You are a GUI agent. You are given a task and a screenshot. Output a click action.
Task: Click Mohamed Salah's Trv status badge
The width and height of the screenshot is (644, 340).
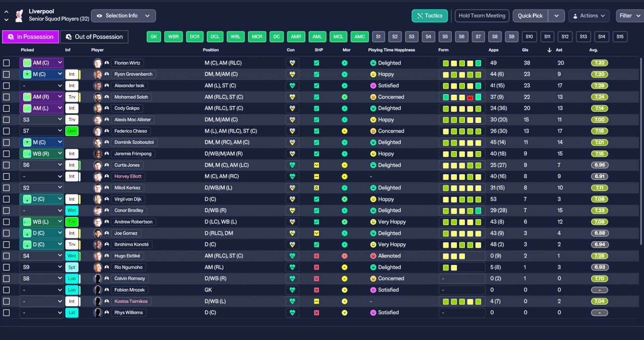coord(72,97)
